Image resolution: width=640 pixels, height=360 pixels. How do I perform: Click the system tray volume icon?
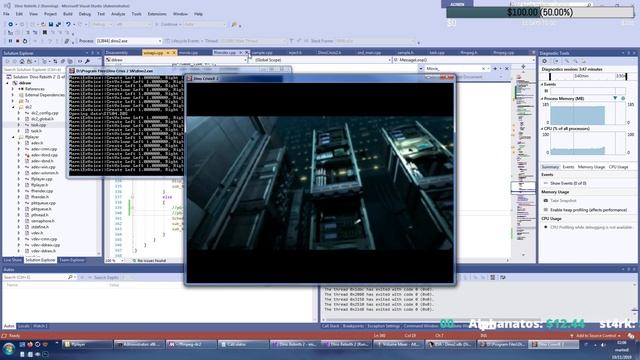click(603, 345)
